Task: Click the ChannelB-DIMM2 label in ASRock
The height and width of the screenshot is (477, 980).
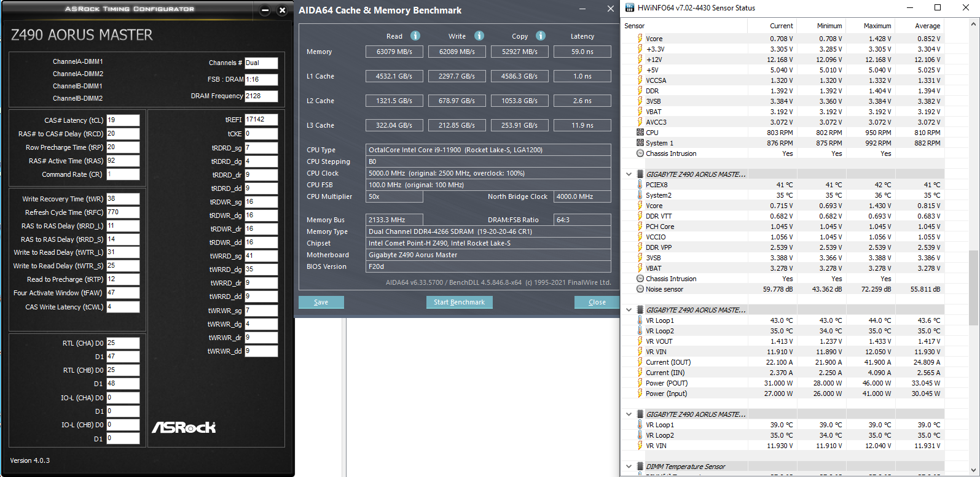Action: [78, 98]
